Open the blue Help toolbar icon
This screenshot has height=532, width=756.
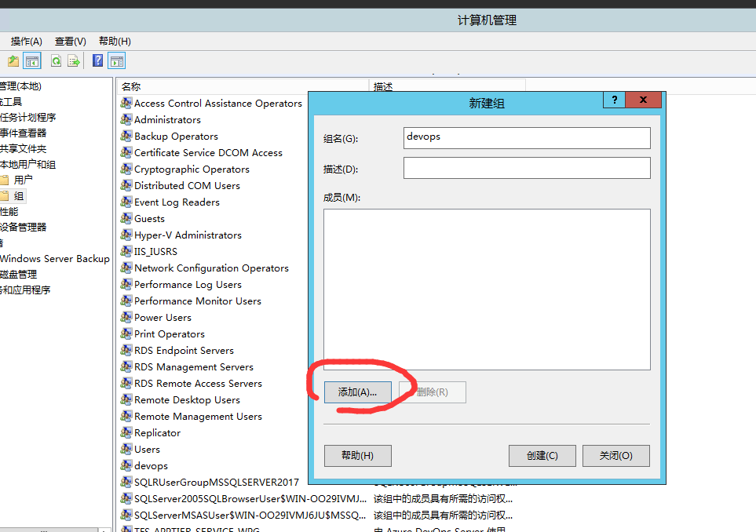tap(98, 61)
